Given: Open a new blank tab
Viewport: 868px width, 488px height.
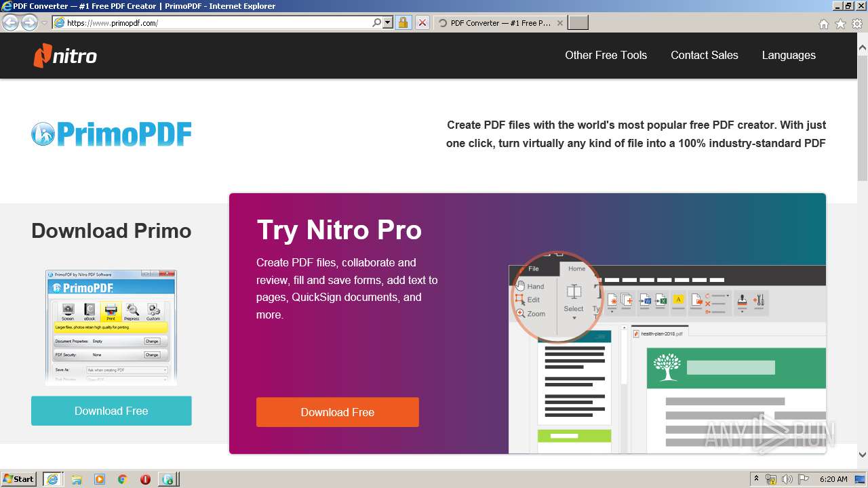Looking at the screenshot, I should (578, 23).
